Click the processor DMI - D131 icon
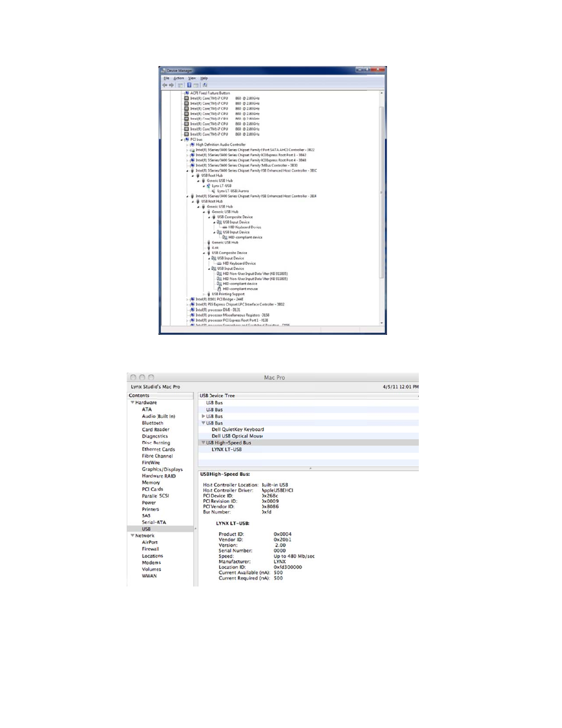 pos(193,309)
